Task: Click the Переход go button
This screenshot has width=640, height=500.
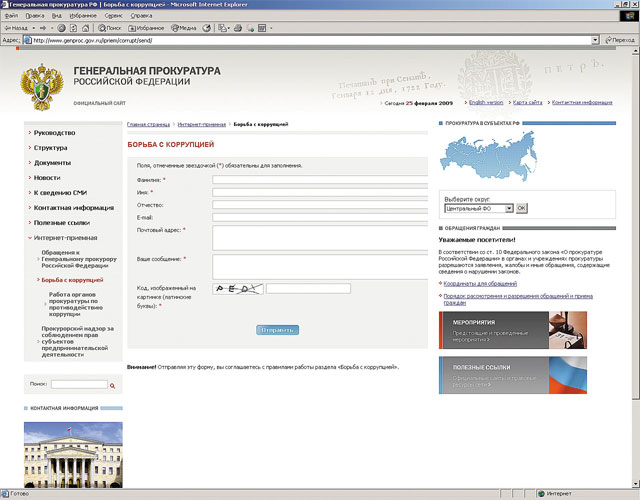Action: (620, 40)
